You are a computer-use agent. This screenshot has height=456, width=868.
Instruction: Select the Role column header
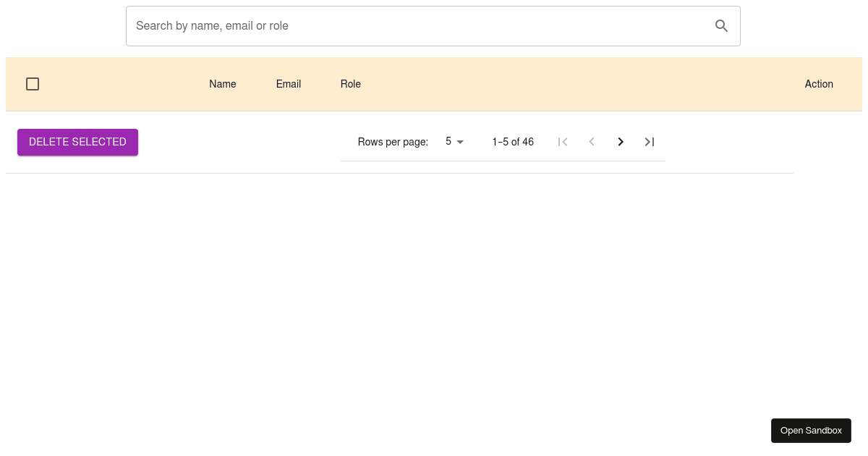(x=351, y=84)
